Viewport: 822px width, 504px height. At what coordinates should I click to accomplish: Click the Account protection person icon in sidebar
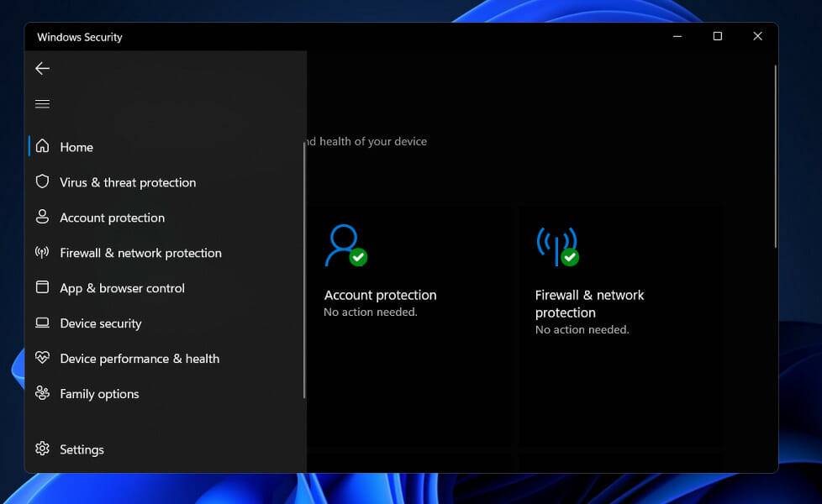click(x=43, y=218)
